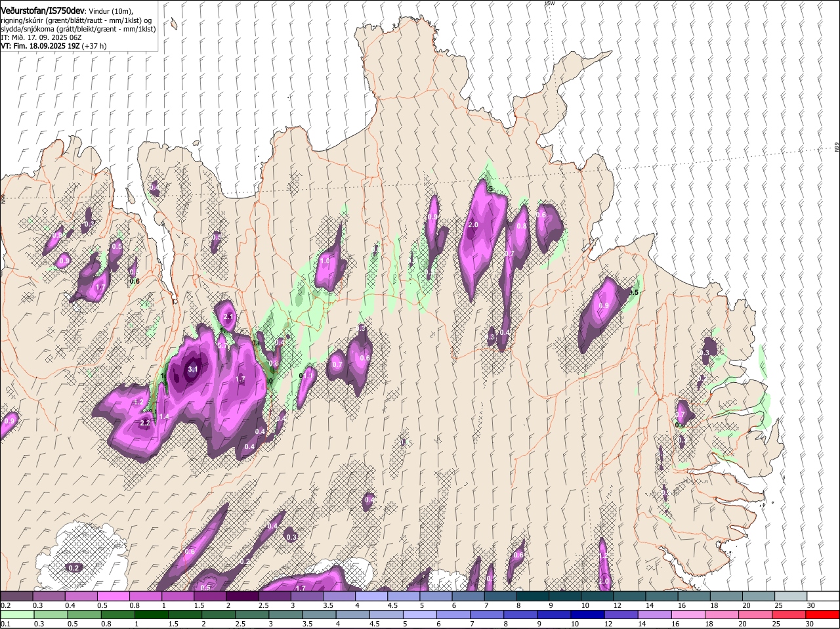Image resolution: width=840 pixels, height=629 pixels.
Task: Click the 3.1 precipitation maximum value on the map
Action: [x=192, y=370]
